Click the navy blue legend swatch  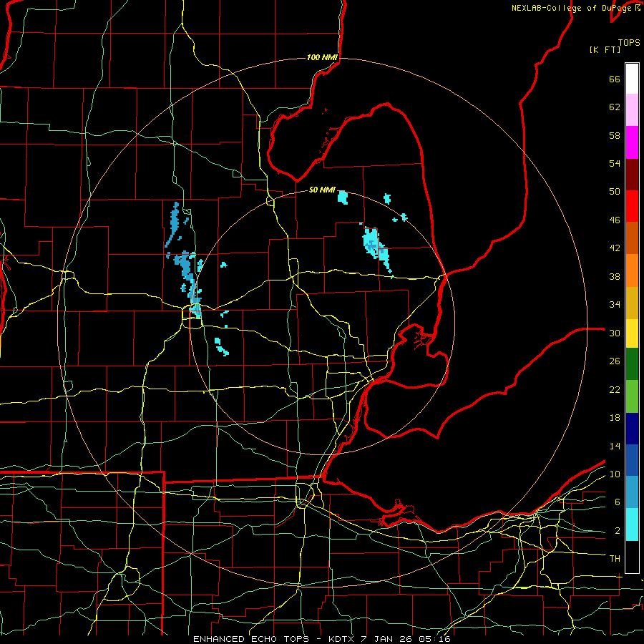pyautogui.click(x=632, y=429)
